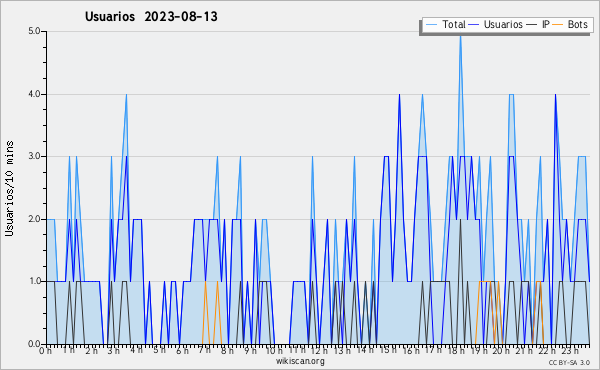
Task: Click the 3.0 y-axis value
Action: [x=34, y=156]
